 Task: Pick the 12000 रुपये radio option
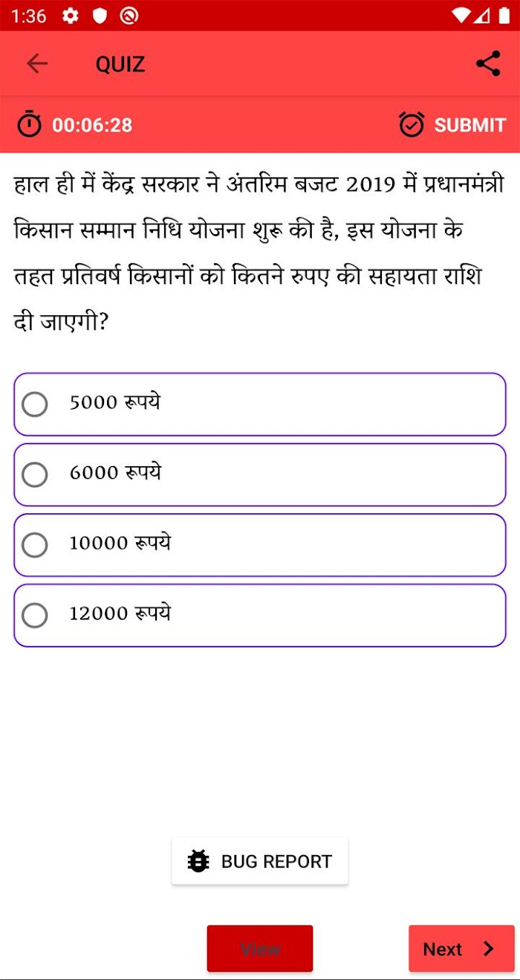(x=35, y=616)
